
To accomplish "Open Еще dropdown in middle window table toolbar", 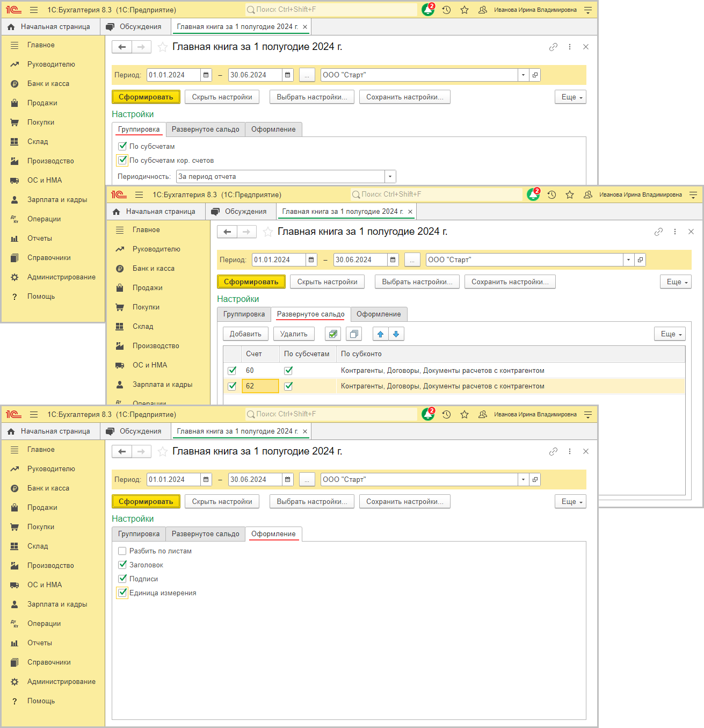I will click(670, 334).
